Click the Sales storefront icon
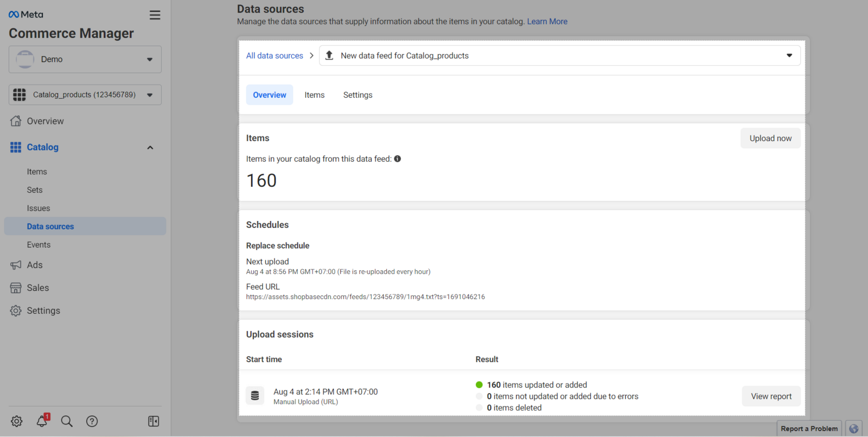 16,288
